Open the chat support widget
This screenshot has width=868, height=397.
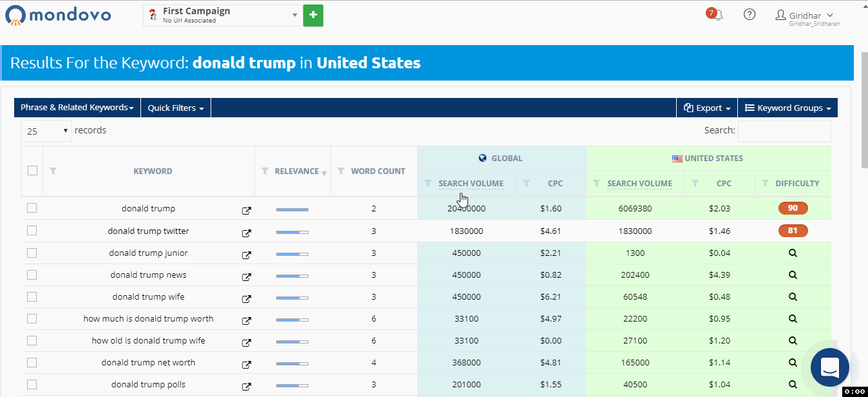[x=830, y=367]
